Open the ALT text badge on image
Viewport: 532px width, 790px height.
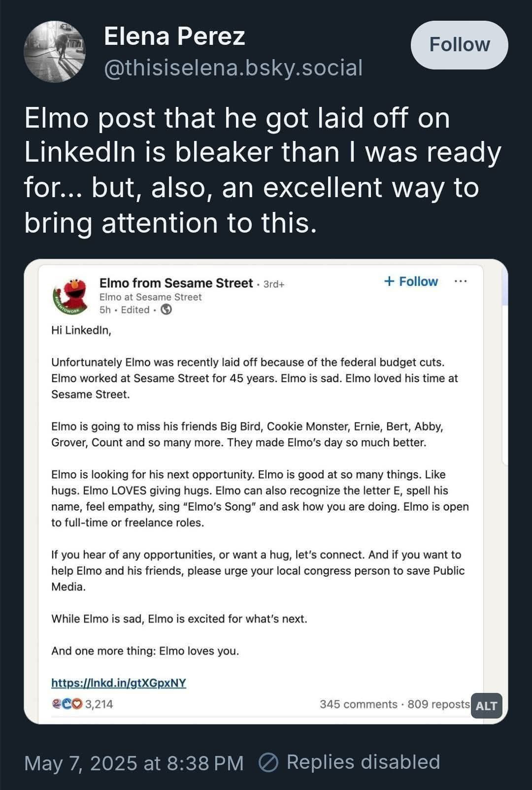486,706
